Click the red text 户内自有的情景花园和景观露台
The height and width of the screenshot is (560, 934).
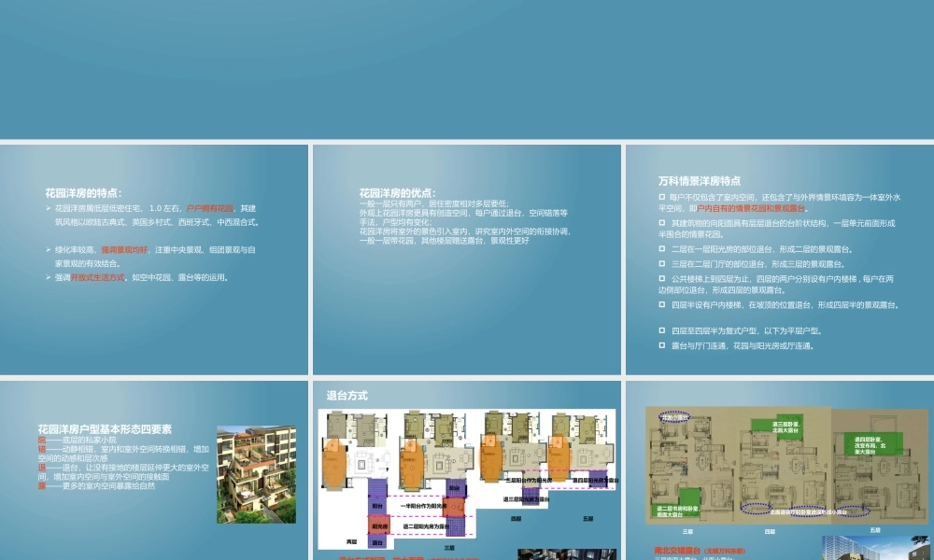(x=751, y=208)
